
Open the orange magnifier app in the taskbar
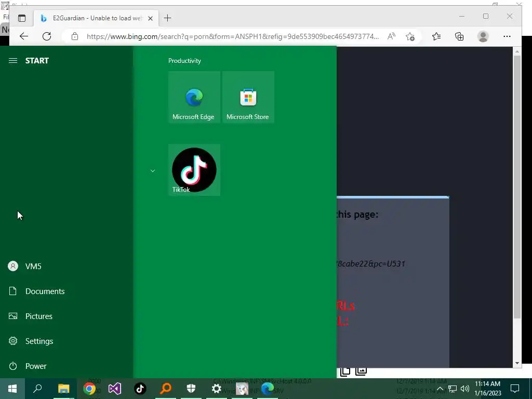point(166,389)
